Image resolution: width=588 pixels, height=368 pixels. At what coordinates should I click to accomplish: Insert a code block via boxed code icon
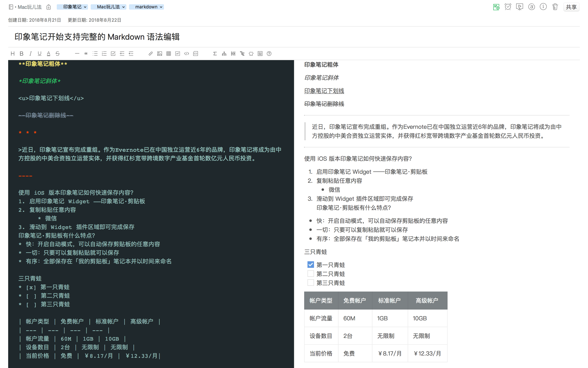click(196, 54)
